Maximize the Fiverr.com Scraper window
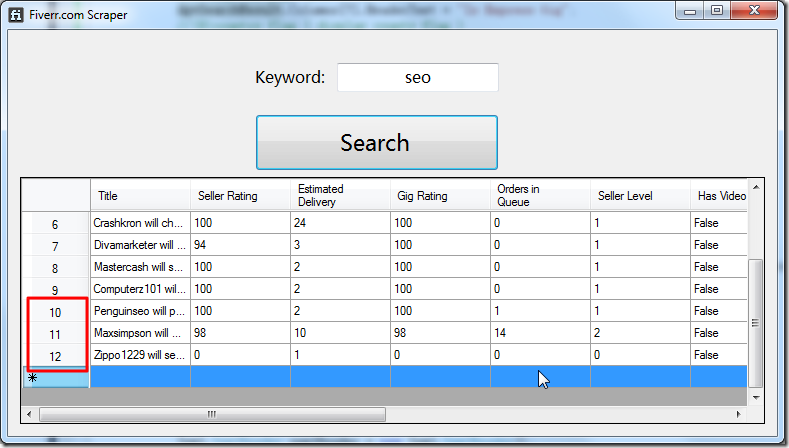Screen dimensions: 789x448 point(717,11)
